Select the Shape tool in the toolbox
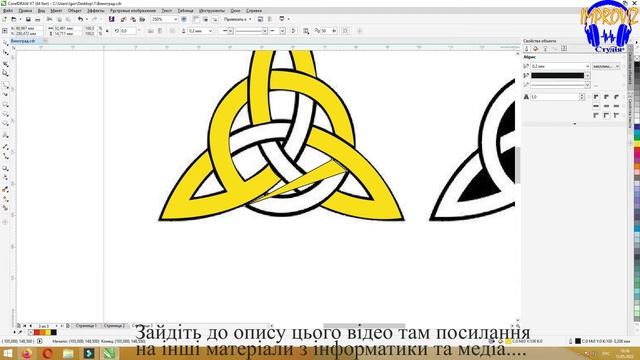 (5, 53)
